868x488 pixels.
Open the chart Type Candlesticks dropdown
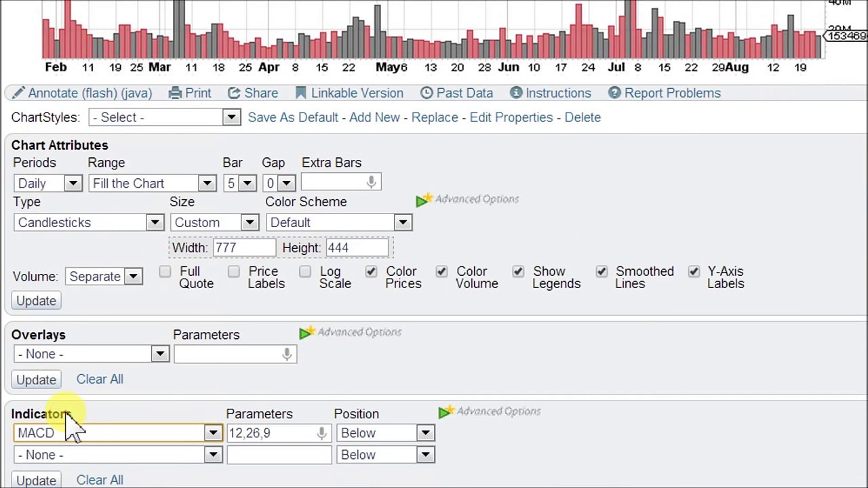89,222
